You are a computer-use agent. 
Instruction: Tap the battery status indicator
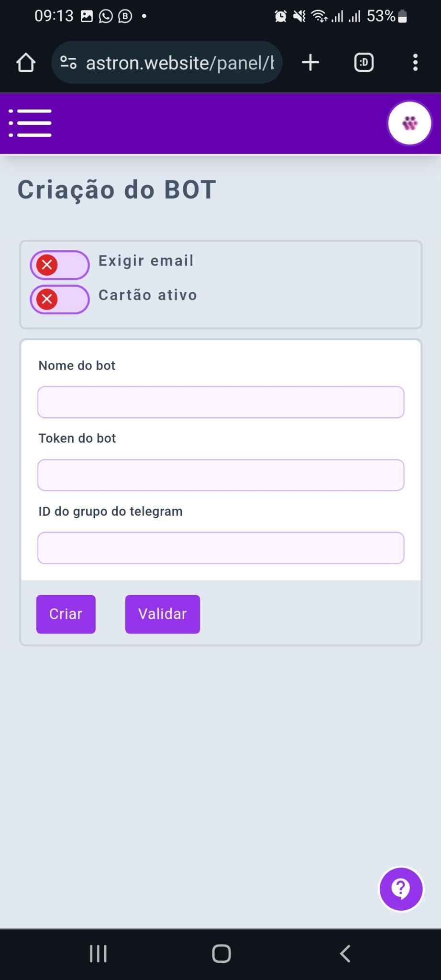point(402,16)
